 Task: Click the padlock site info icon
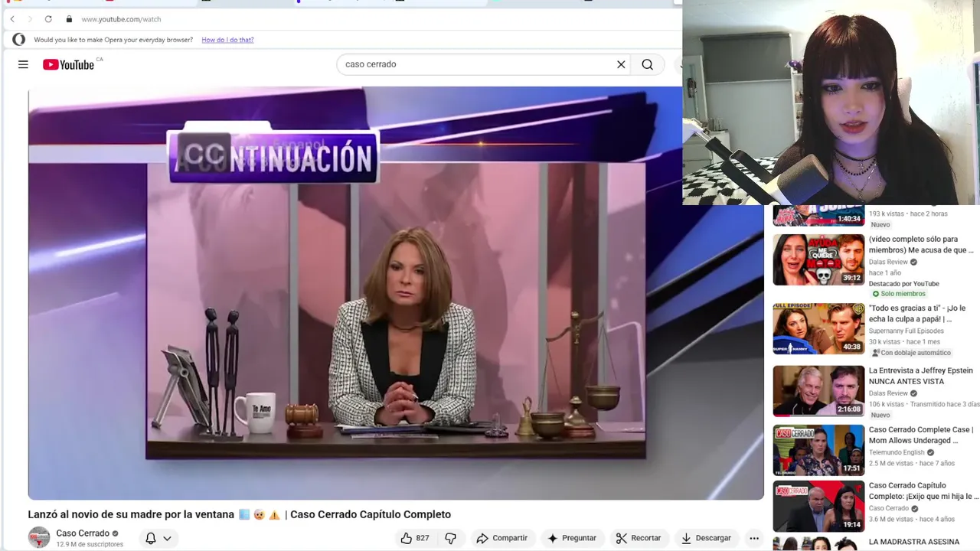[69, 19]
